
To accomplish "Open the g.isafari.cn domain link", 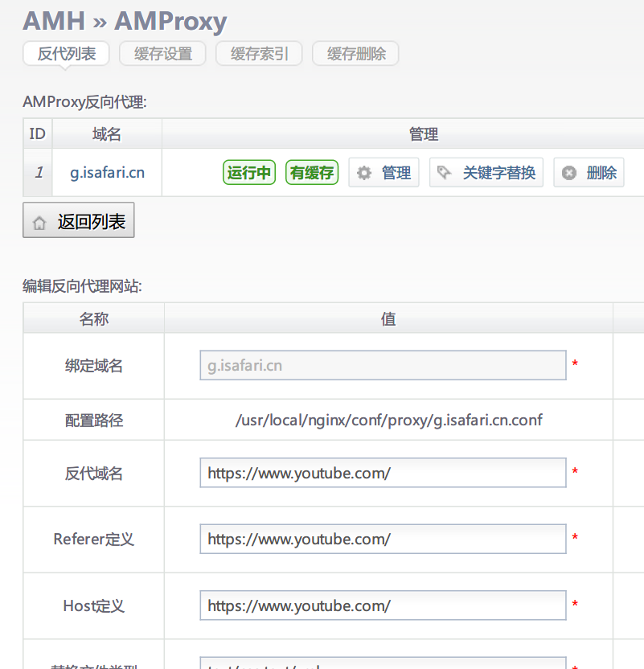I will click(107, 173).
